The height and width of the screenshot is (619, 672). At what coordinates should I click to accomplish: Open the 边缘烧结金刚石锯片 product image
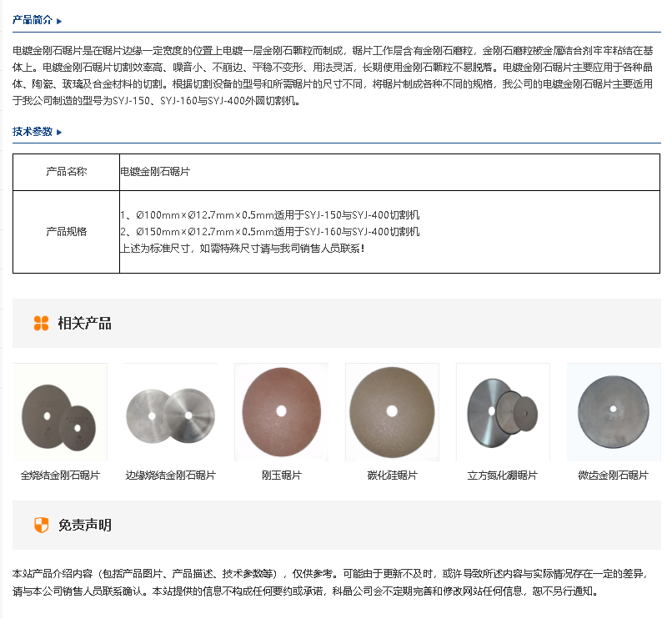point(170,413)
